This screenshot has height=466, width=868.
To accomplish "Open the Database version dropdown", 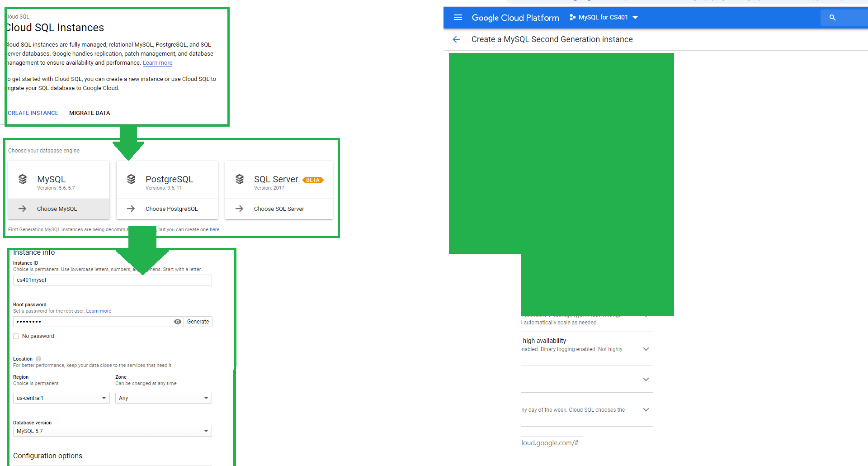I will (x=112, y=431).
